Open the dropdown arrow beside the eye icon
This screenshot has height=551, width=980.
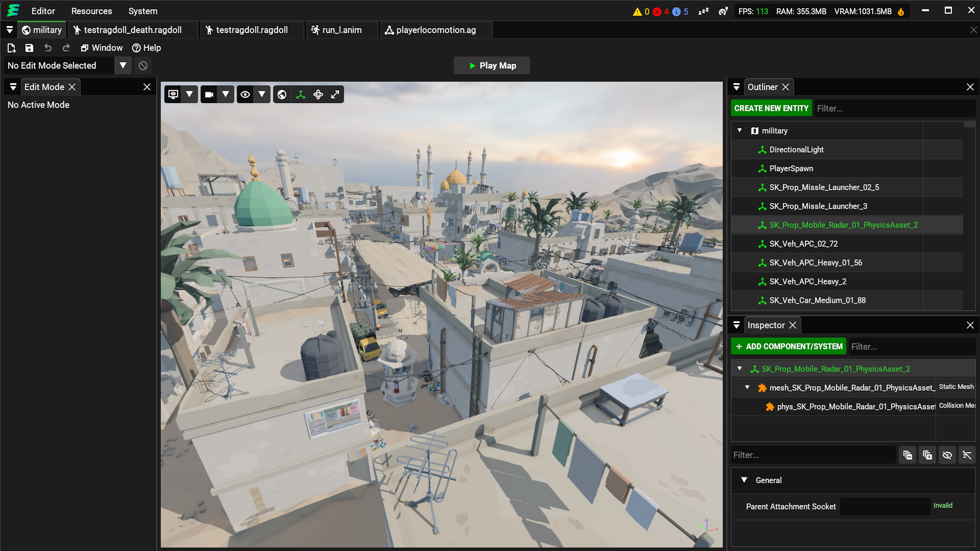pyautogui.click(x=262, y=94)
